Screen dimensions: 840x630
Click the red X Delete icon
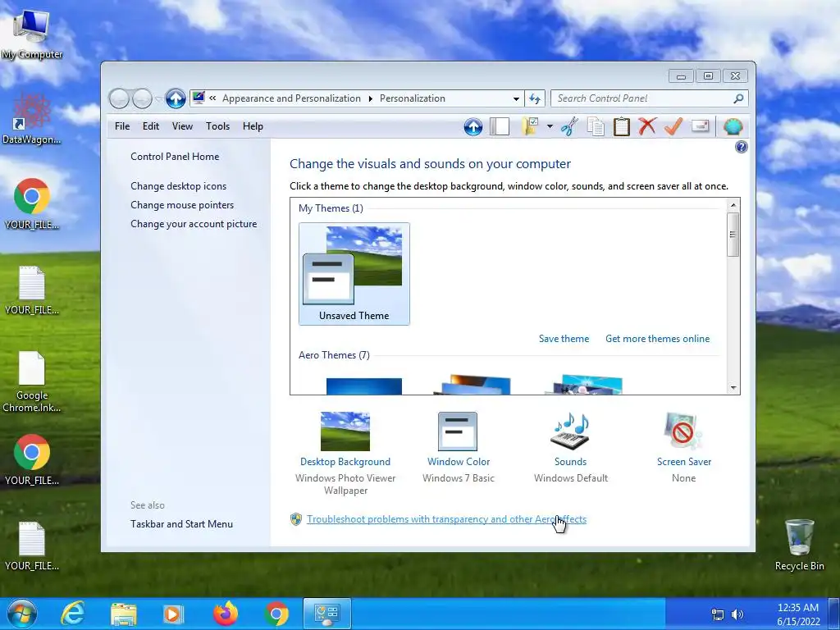pyautogui.click(x=647, y=127)
